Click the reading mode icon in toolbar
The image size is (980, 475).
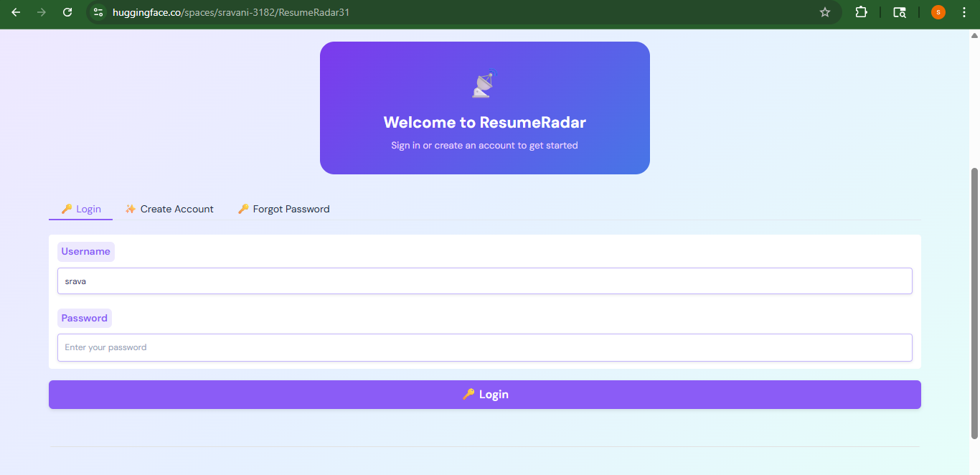coord(899,11)
